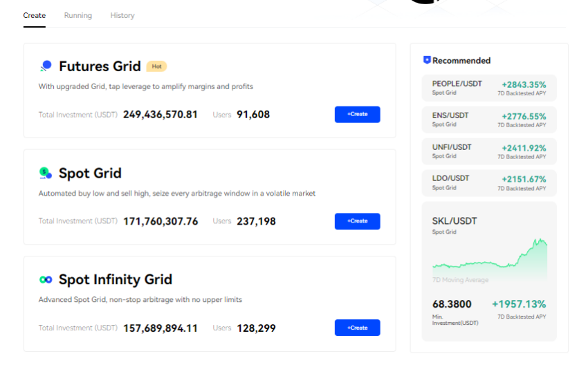Click the Spot Infinity Grid heading
Image resolution: width=588 pixels, height=367 pixels.
point(116,279)
